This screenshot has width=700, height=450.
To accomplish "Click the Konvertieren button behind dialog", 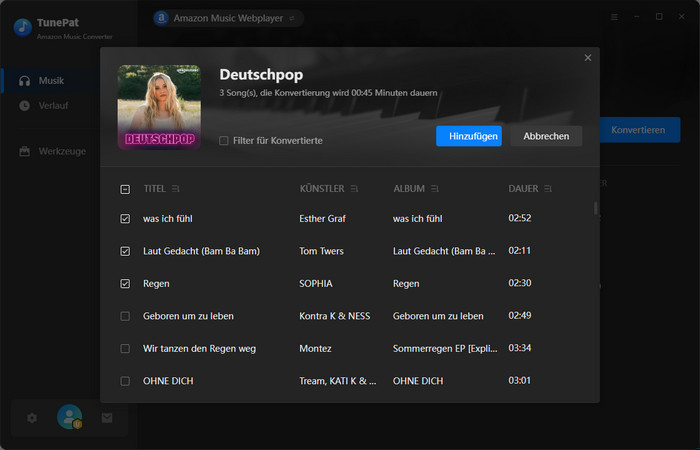I will coord(640,130).
